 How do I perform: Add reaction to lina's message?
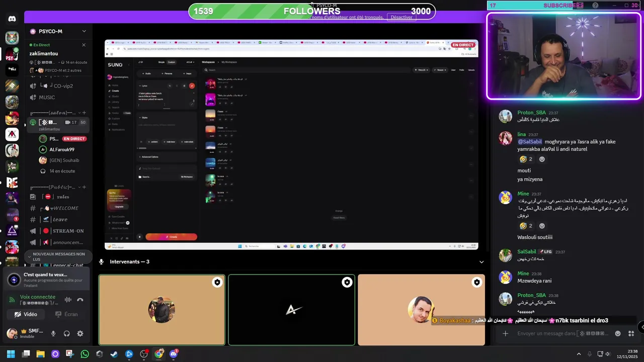coord(542,159)
